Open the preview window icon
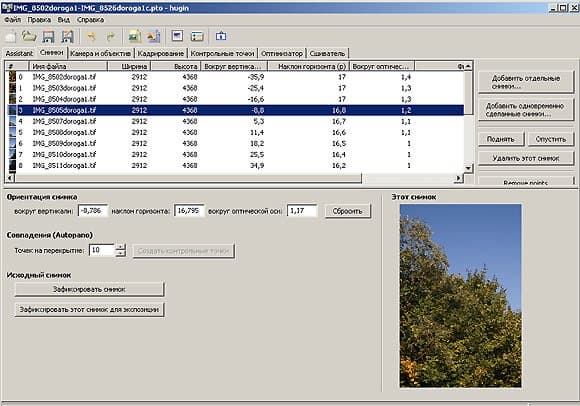Image resolution: width=580 pixels, height=406 pixels. (x=178, y=36)
